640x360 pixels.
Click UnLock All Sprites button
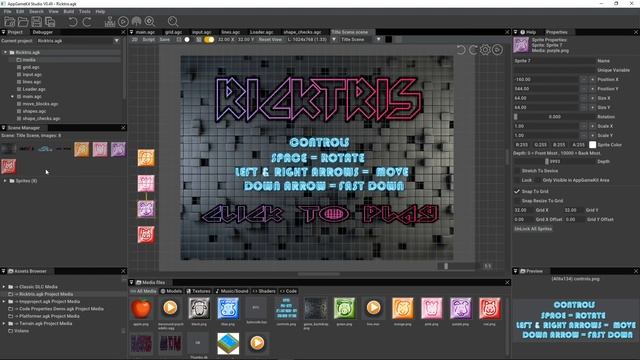coord(533,229)
